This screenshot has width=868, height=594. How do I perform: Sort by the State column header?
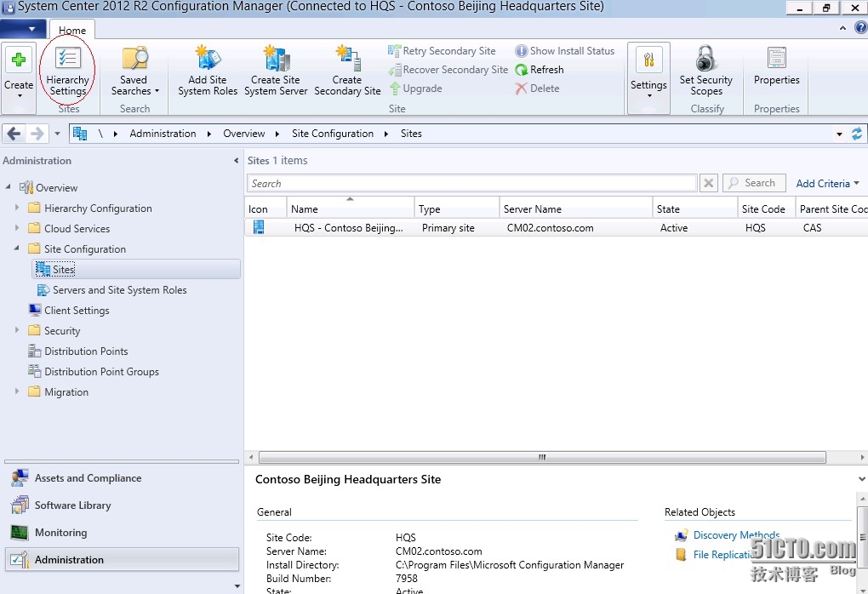point(694,208)
